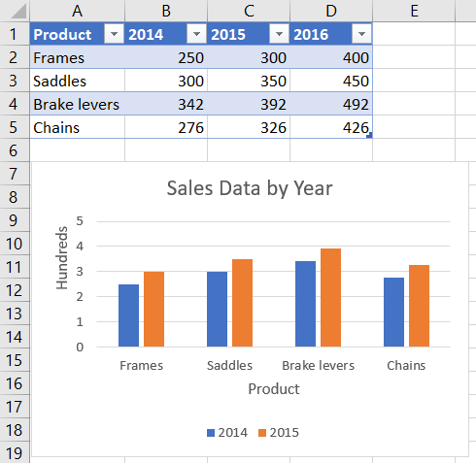
Task: Open the 2014 column filter dropdown
Action: tap(196, 34)
